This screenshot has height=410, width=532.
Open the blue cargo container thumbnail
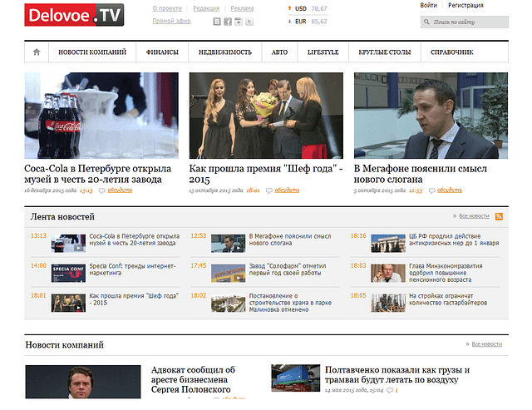(x=296, y=378)
